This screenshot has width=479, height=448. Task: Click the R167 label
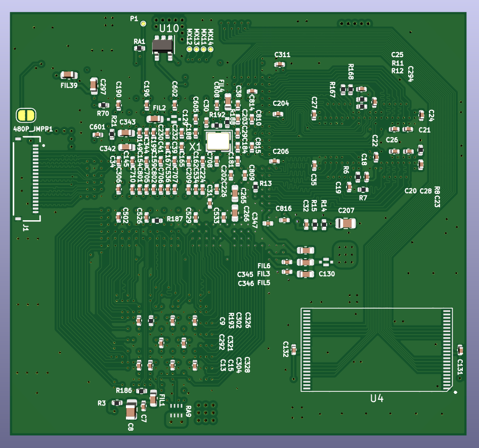(332, 90)
